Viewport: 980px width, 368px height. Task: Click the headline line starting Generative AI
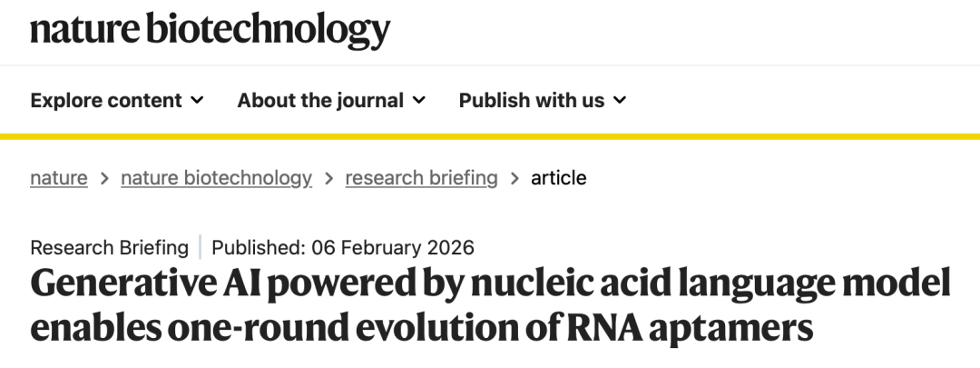(490, 285)
